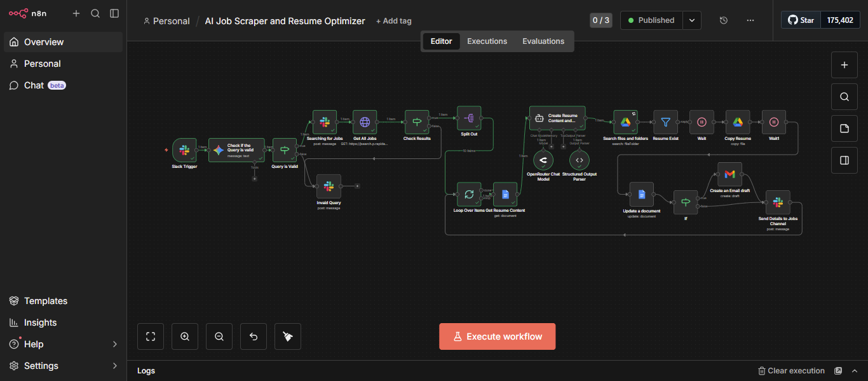Open the canvas node search
Screen dimensions: 868x381
click(x=844, y=97)
